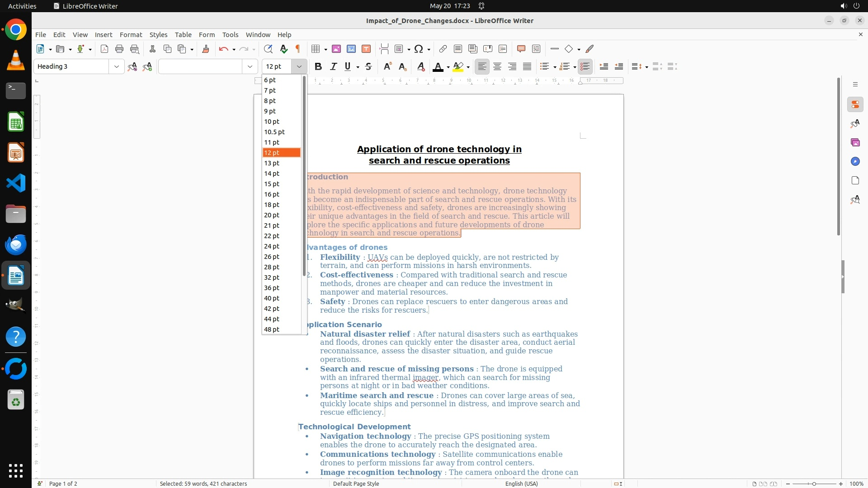Choose 24 pt in the size list
Viewport: 868px width, 488px height.
tap(272, 246)
